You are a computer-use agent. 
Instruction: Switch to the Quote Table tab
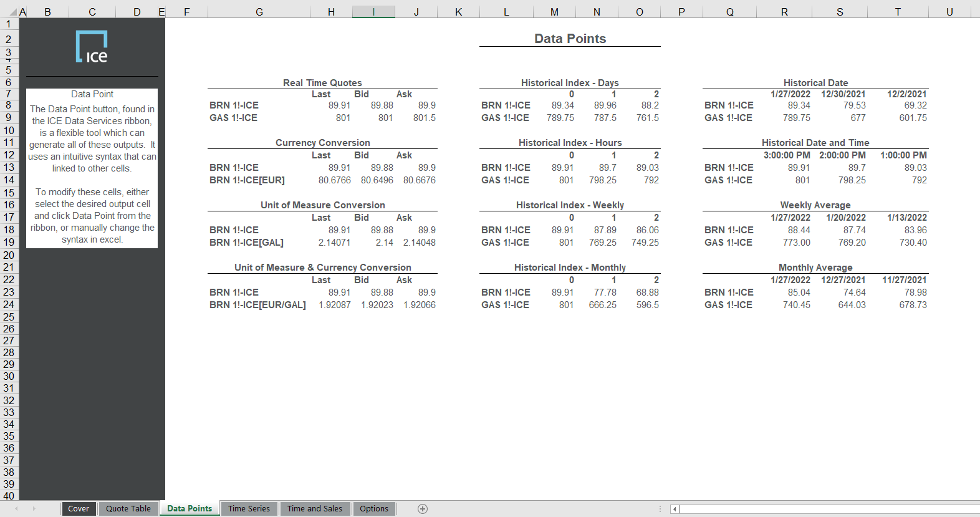(x=128, y=509)
